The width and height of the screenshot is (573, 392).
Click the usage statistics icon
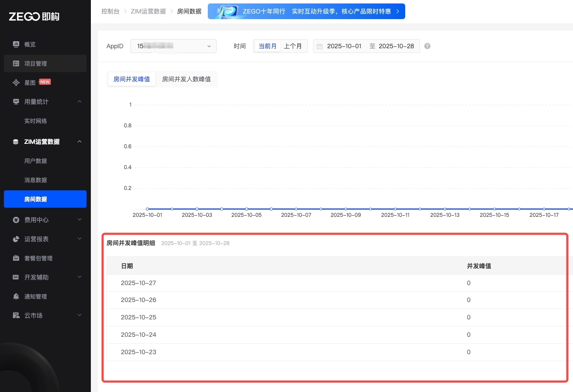click(x=16, y=102)
